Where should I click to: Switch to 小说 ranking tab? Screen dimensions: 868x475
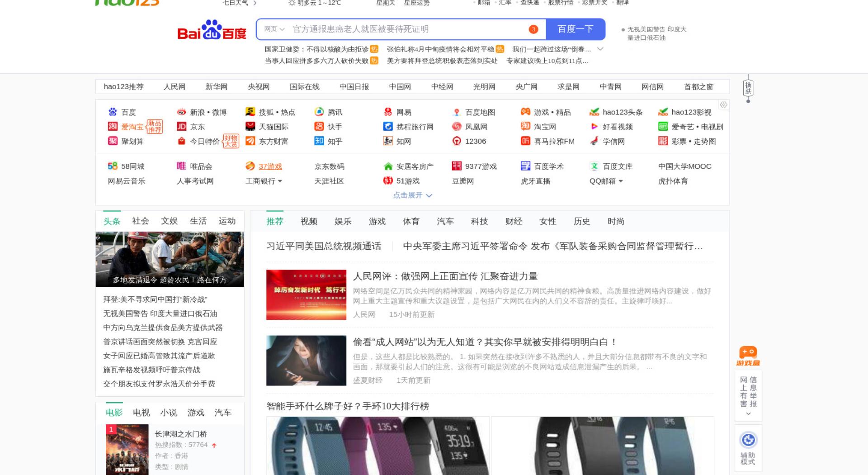coord(169,413)
